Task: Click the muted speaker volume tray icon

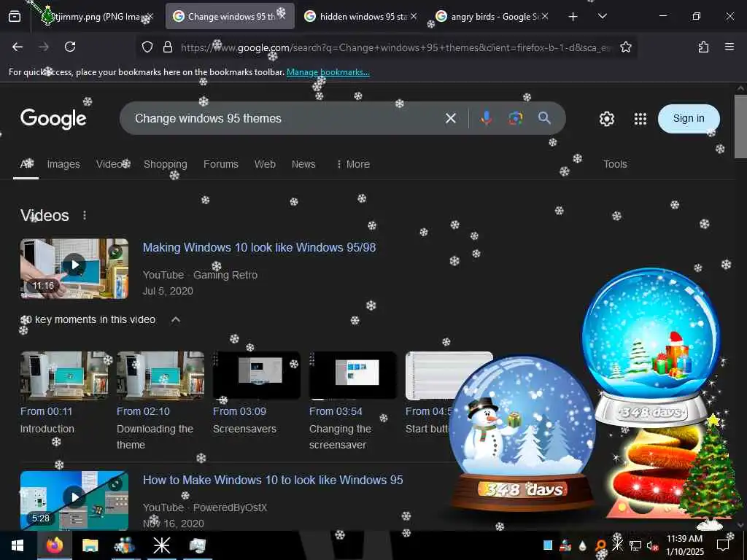Action: tap(651, 545)
